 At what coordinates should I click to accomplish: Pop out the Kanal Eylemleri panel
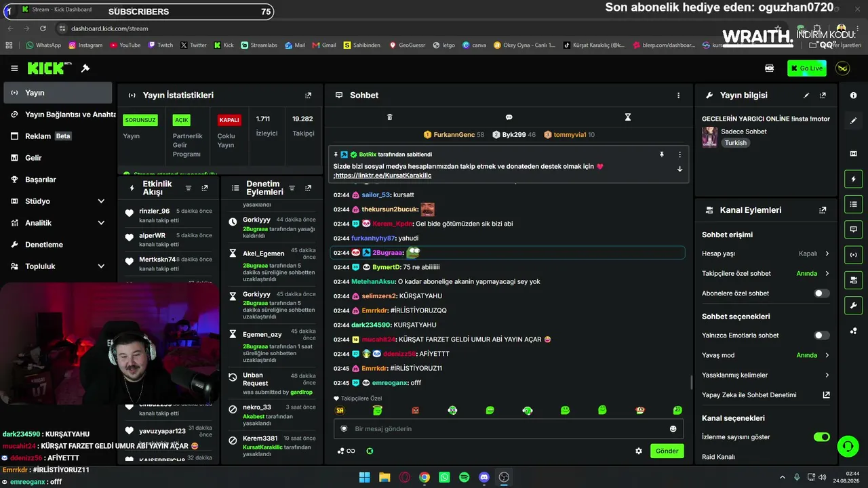click(823, 210)
